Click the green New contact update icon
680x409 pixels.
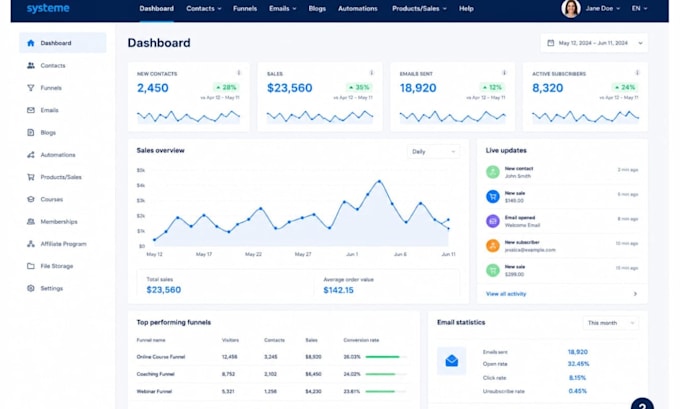493,172
